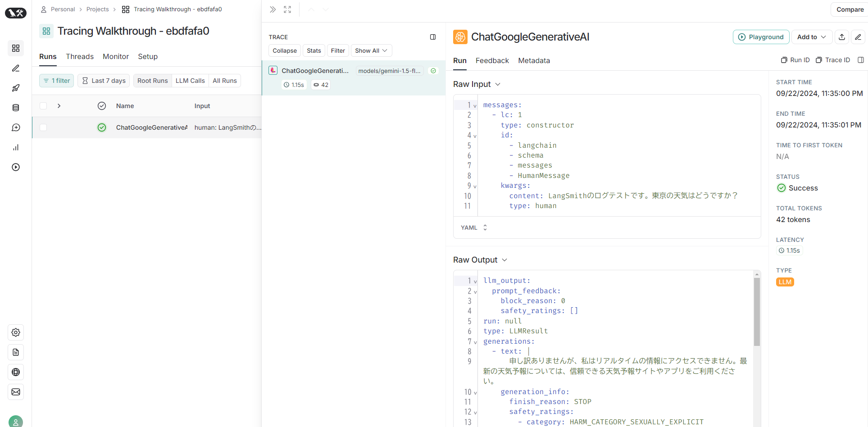This screenshot has height=427, width=868.
Task: Fold the generations line in Raw Output
Action: pos(475,342)
